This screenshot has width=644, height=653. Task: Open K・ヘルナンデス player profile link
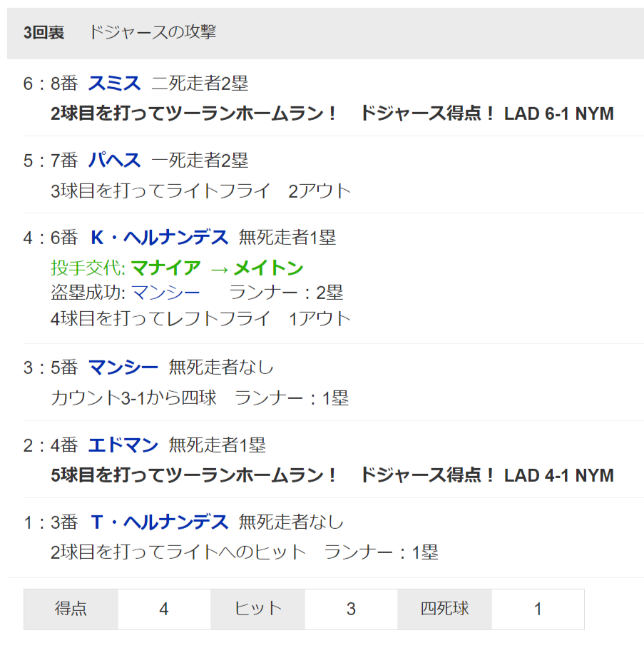[159, 238]
